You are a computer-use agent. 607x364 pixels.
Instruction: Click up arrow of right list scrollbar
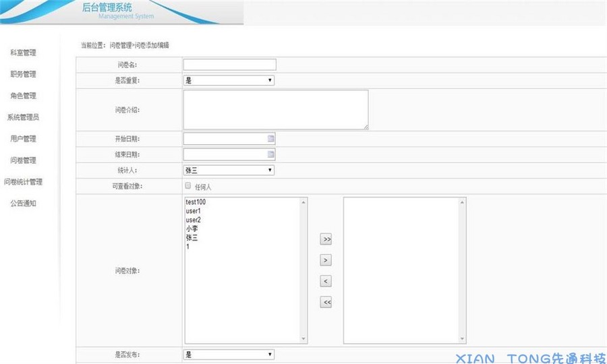coord(462,202)
